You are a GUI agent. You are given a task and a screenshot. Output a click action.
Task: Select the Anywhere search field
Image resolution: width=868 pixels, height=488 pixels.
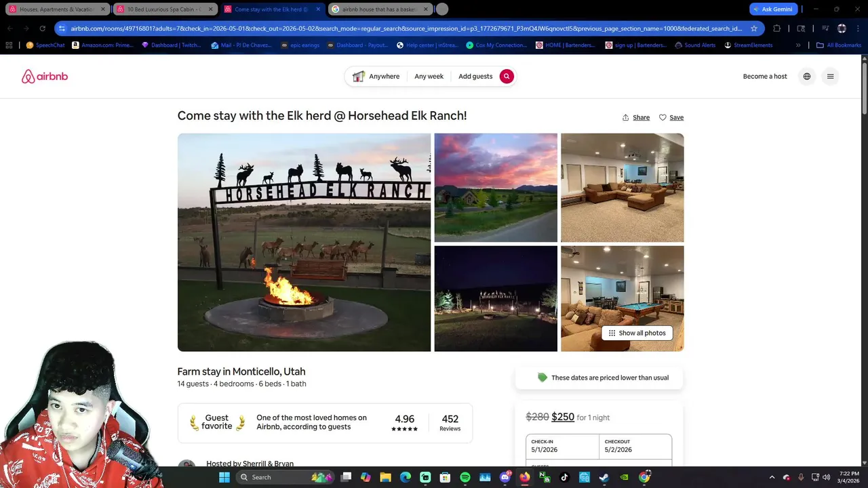coord(376,77)
